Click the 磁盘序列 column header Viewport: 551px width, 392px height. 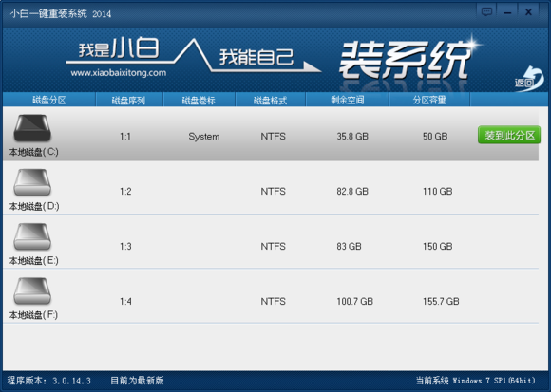click(128, 101)
